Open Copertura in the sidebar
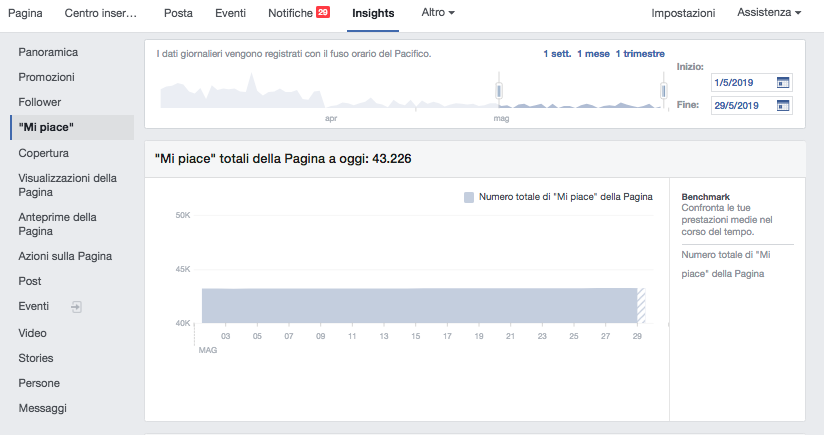824x435 pixels. point(43,153)
